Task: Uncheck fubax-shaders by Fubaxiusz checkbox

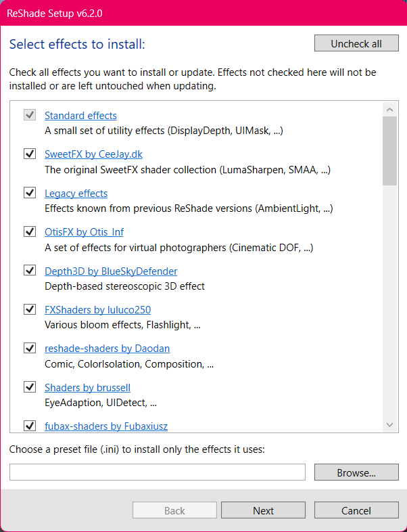Action: (30, 426)
